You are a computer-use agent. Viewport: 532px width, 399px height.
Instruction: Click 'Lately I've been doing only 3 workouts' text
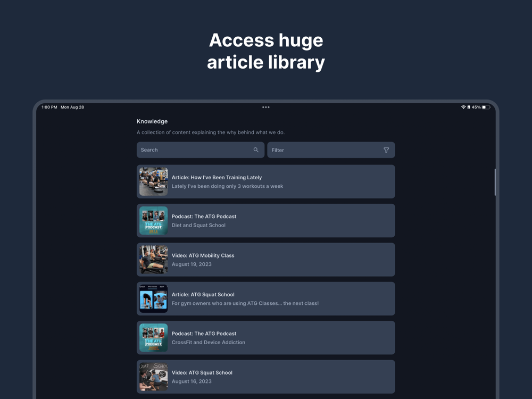227,186
